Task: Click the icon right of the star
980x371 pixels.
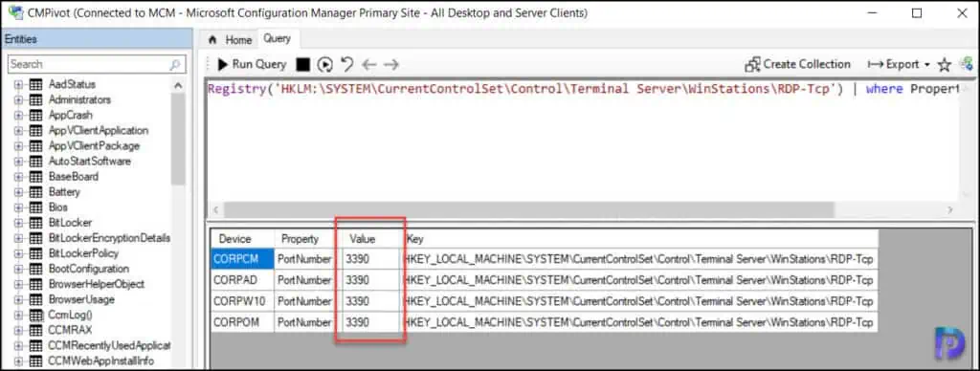Action: pos(968,64)
